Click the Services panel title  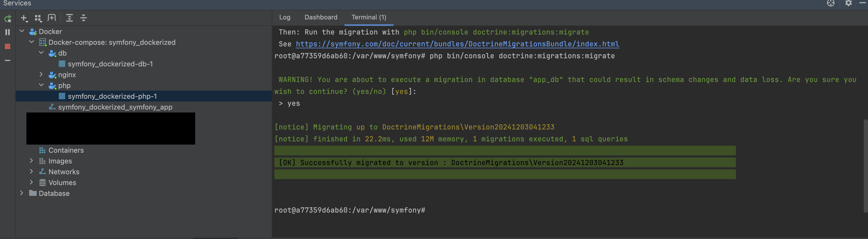click(x=17, y=3)
